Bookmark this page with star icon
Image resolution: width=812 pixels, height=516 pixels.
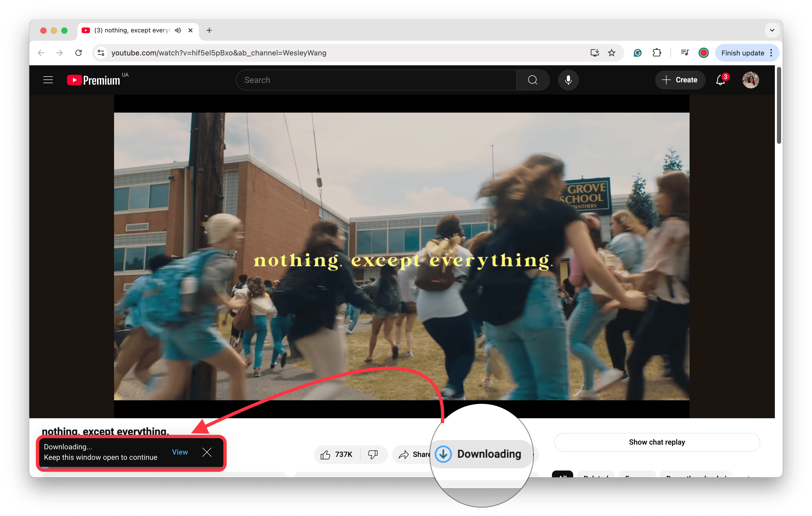tap(611, 53)
